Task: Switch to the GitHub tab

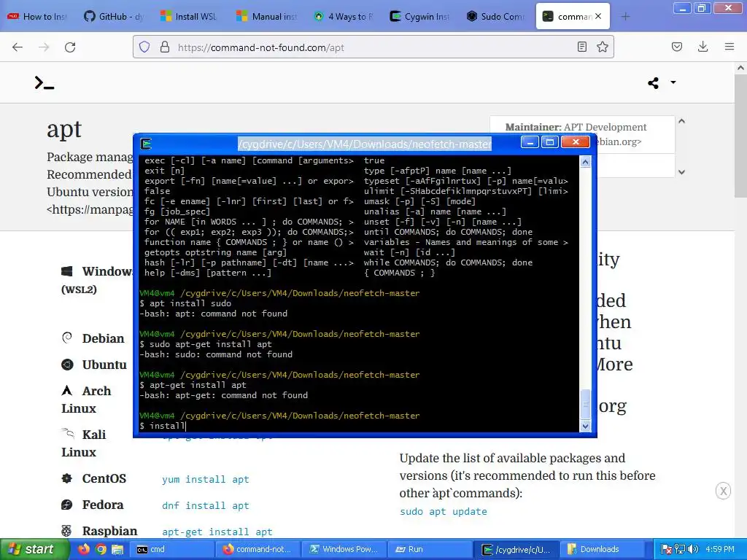Action: pyautogui.click(x=113, y=17)
